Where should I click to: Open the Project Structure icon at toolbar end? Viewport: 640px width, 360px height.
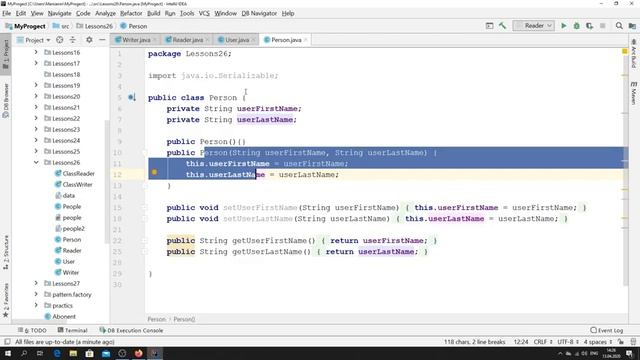pyautogui.click(x=632, y=26)
